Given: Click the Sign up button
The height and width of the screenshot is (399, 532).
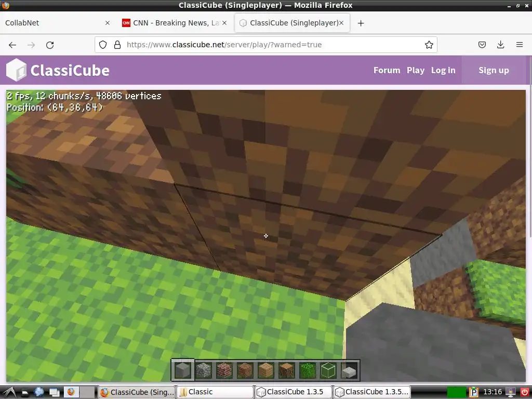Looking at the screenshot, I should point(494,70).
